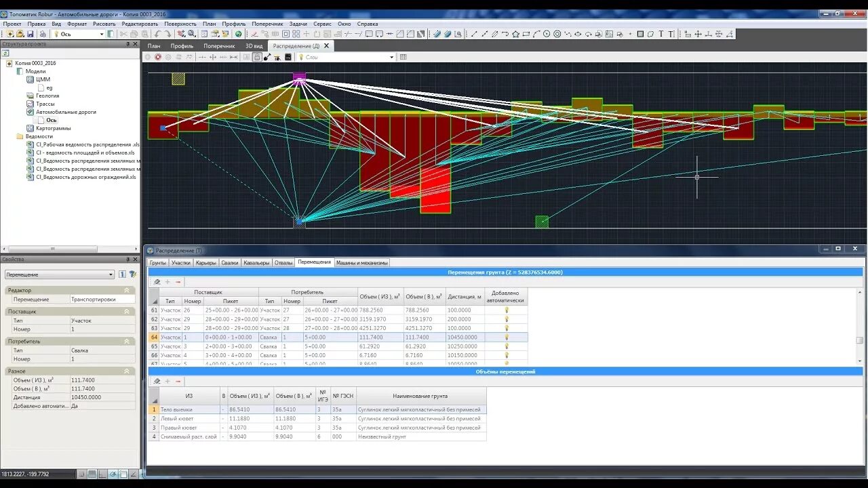Collapse the 'Поставщик' properties section
This screenshot has width=868, height=488.
(127, 312)
